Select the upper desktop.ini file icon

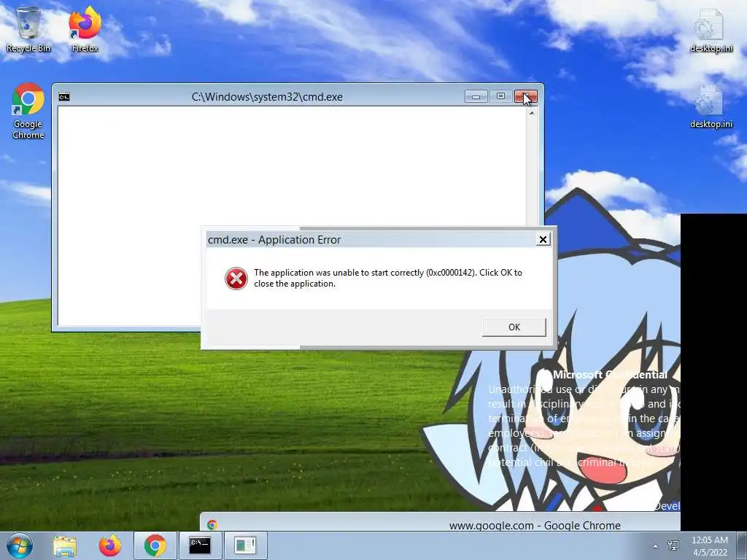click(x=711, y=29)
